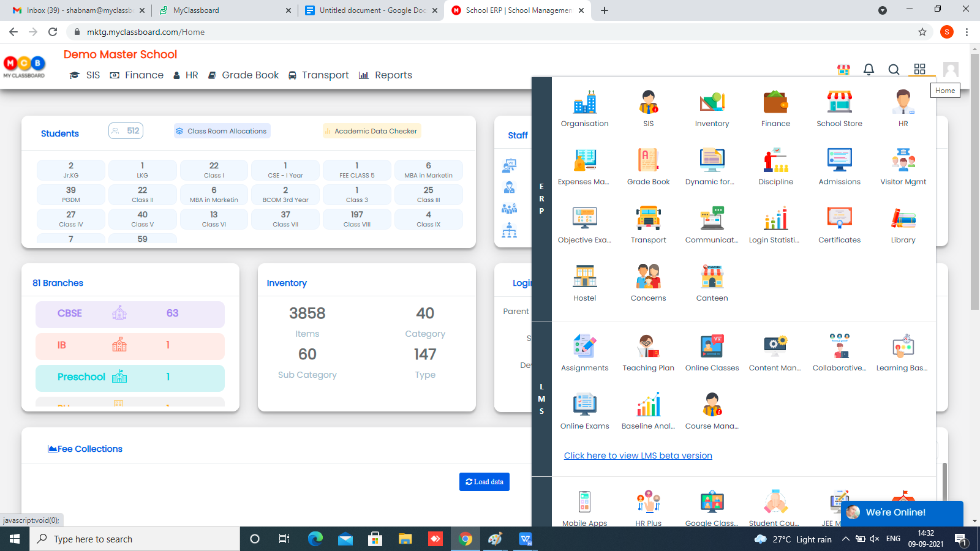Open the Certificates module icon
980x551 pixels.
[x=839, y=219]
